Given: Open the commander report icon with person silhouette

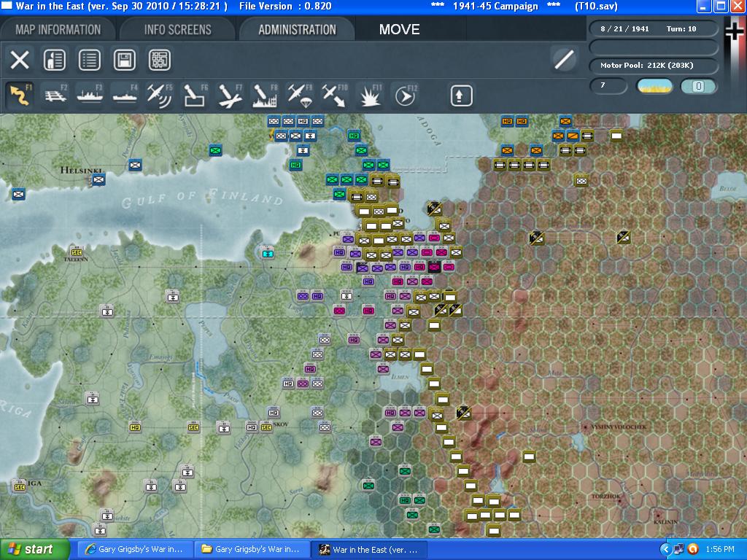Looking at the screenshot, I should 54,60.
